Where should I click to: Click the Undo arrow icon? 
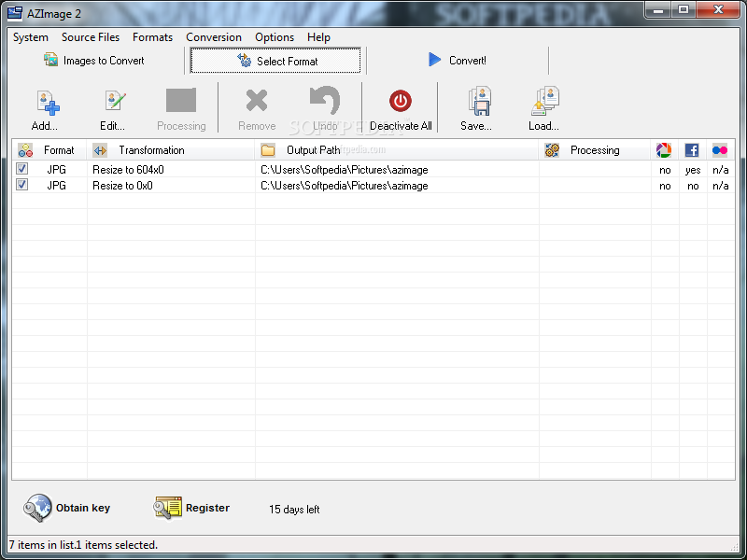[324, 100]
